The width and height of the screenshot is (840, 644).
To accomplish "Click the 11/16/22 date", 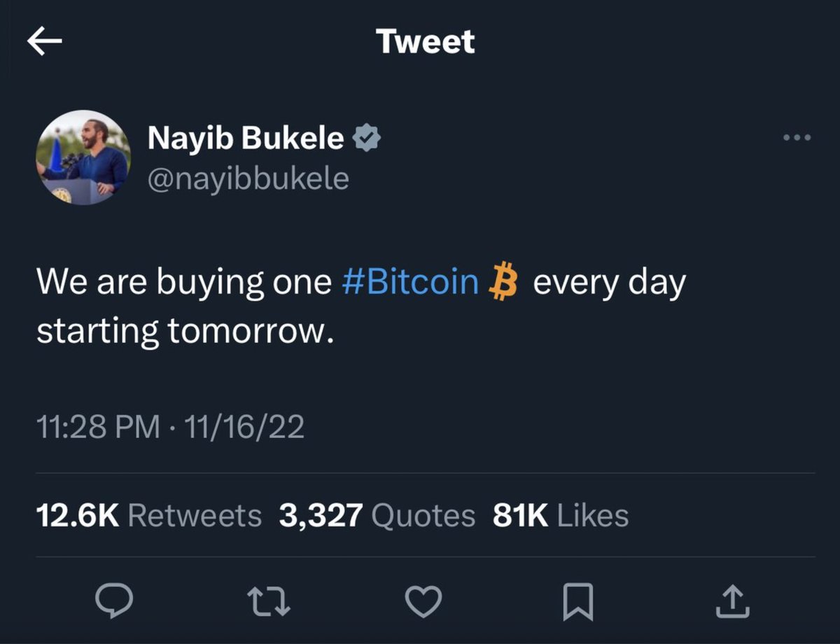I will (x=242, y=426).
